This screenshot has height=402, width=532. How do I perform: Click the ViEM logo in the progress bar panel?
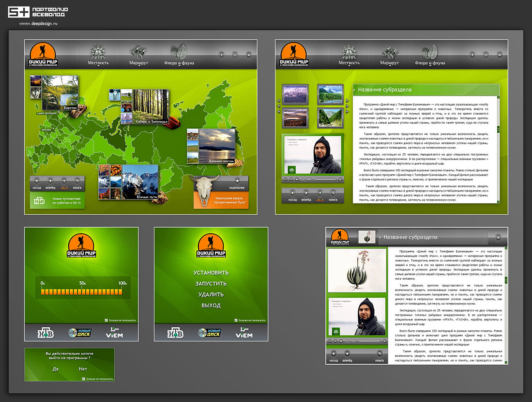114,333
